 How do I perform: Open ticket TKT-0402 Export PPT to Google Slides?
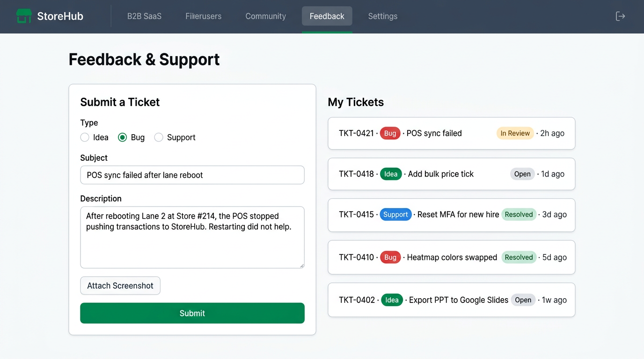point(452,300)
